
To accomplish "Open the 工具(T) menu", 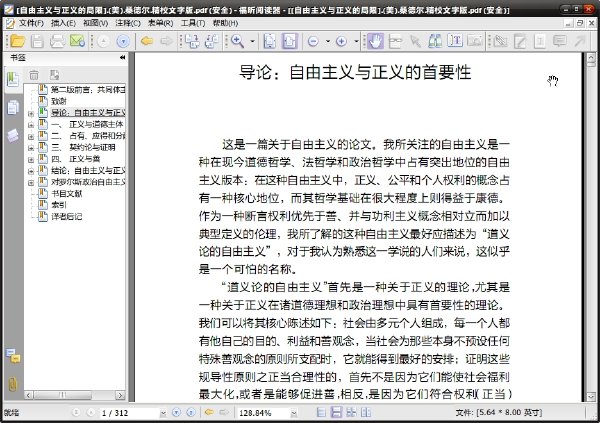I will click(x=193, y=23).
